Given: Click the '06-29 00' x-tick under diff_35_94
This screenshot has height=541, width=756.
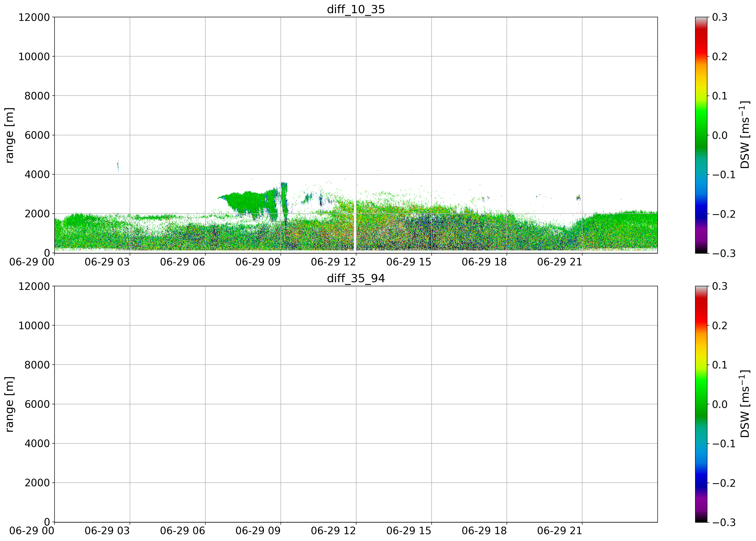Looking at the screenshot, I should point(32,531).
